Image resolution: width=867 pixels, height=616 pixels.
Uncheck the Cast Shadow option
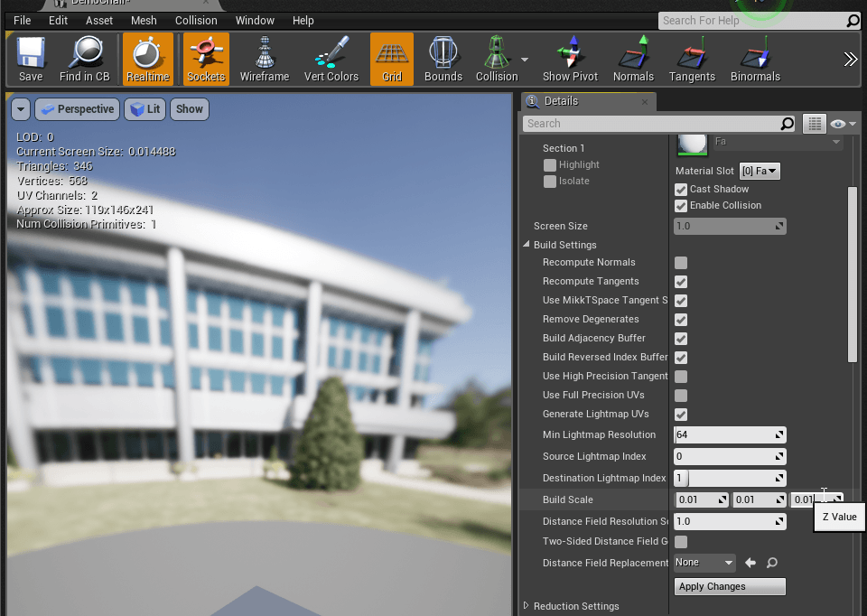pyautogui.click(x=681, y=190)
